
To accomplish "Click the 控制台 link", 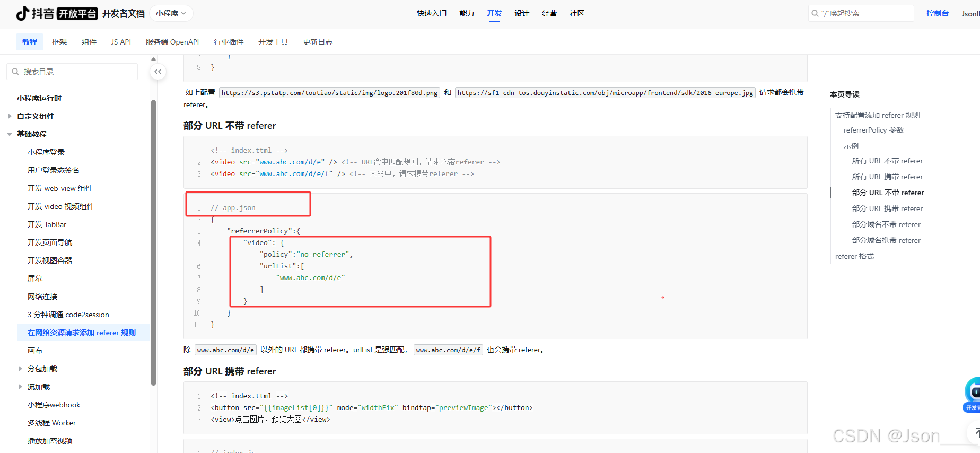I will click(x=938, y=13).
